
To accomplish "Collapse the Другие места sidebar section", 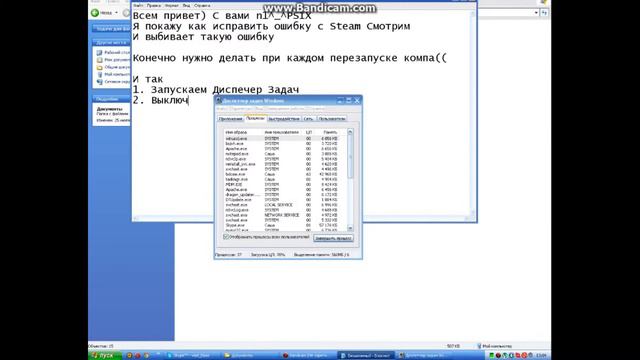I will pyautogui.click(x=111, y=42).
